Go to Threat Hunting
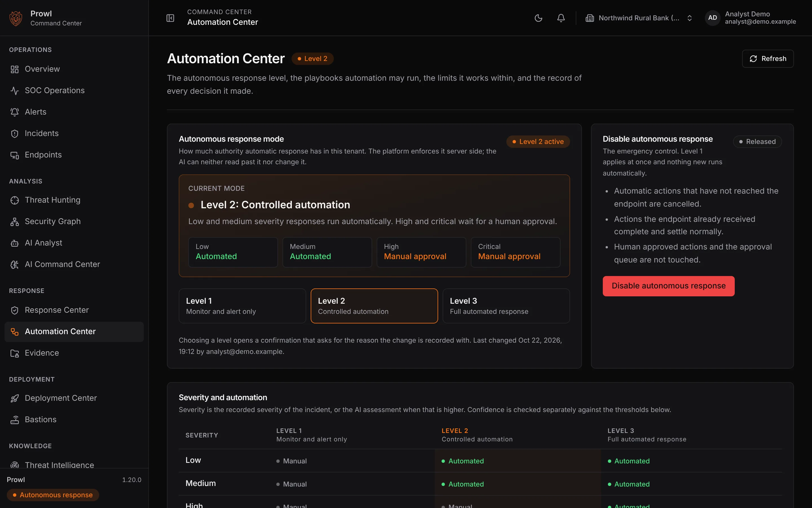This screenshot has height=508, width=812. 74,200
